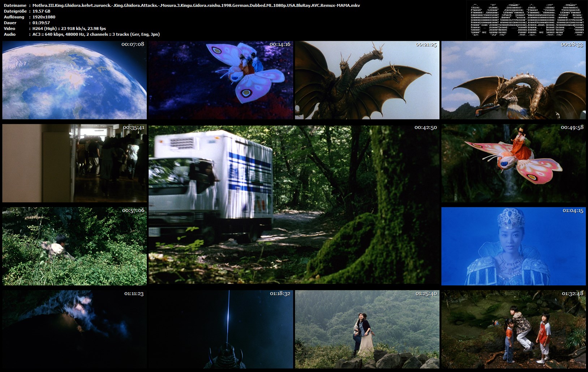The height and width of the screenshot is (372, 588).
Task: Click the thumbnail stamped 00:28:33
Action: 514,80
